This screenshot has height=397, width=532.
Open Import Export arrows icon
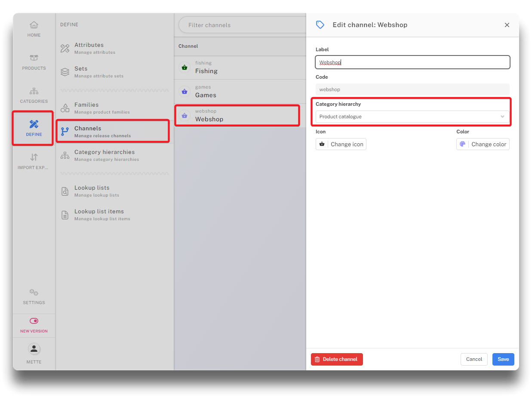[34, 157]
